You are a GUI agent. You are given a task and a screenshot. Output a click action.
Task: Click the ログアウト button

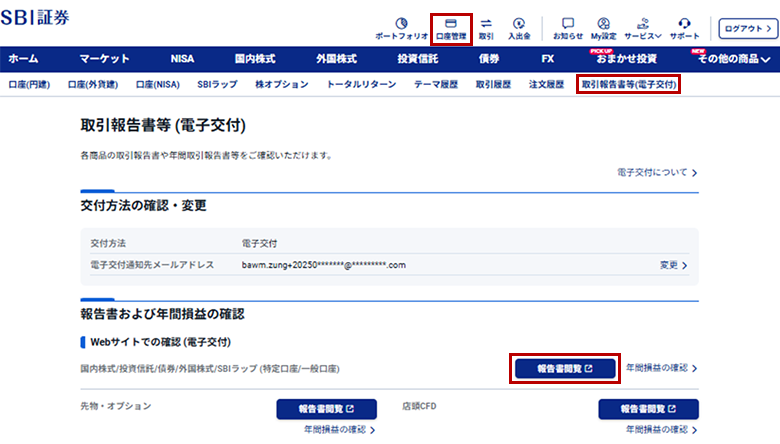746,28
